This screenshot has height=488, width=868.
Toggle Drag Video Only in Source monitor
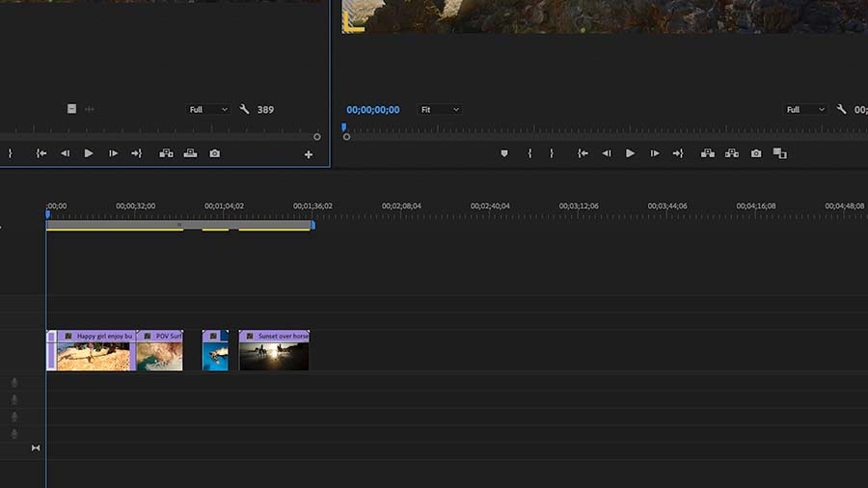click(72, 108)
